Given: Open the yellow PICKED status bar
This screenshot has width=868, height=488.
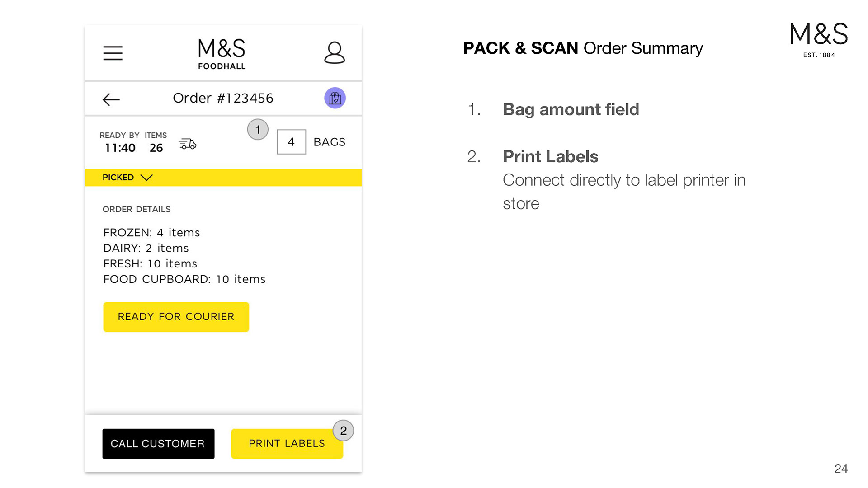Looking at the screenshot, I should 223,178.
